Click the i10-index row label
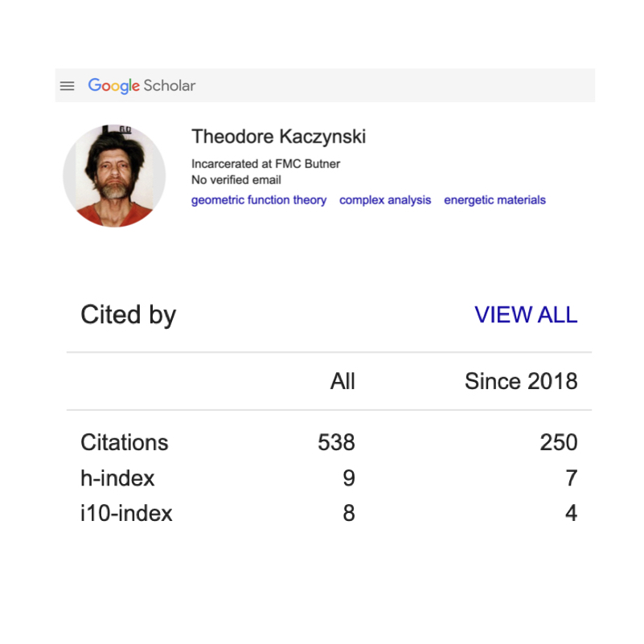 126,513
